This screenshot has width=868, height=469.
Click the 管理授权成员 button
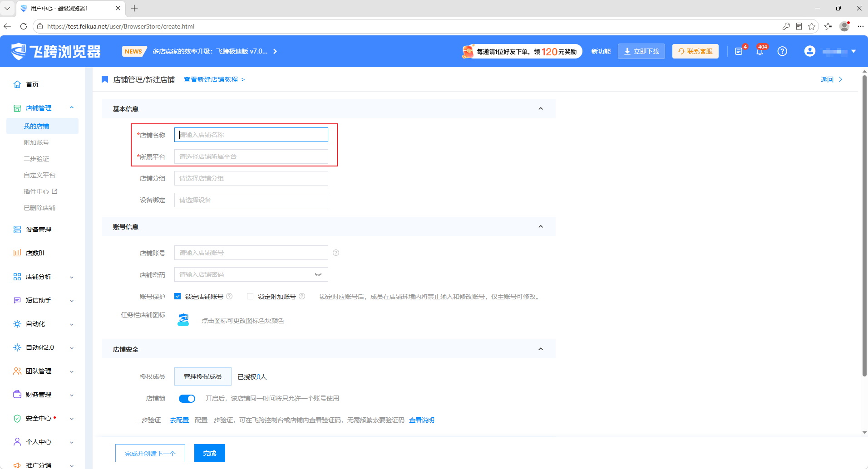pos(203,376)
